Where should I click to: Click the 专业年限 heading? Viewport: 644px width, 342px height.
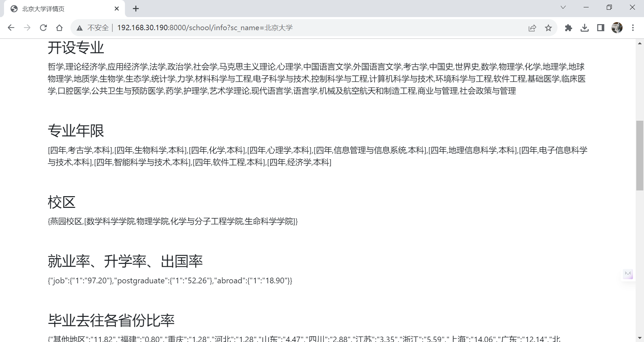76,130
